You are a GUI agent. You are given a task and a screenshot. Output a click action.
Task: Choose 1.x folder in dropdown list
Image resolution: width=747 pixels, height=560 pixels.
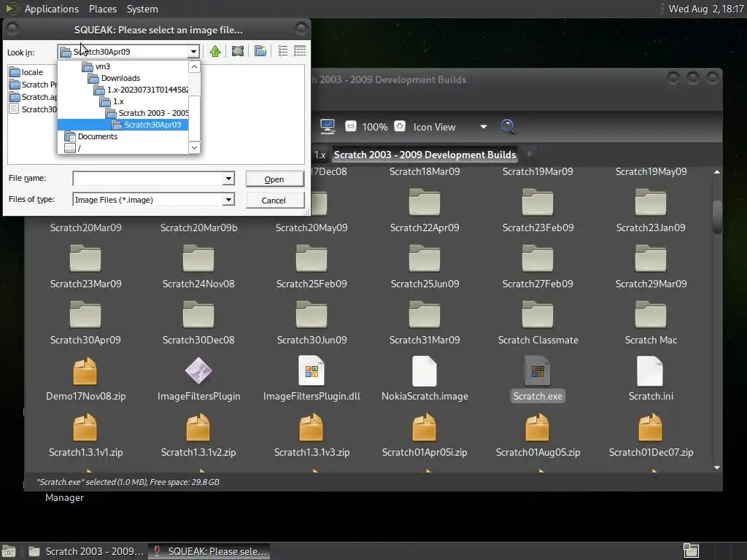pos(123,101)
